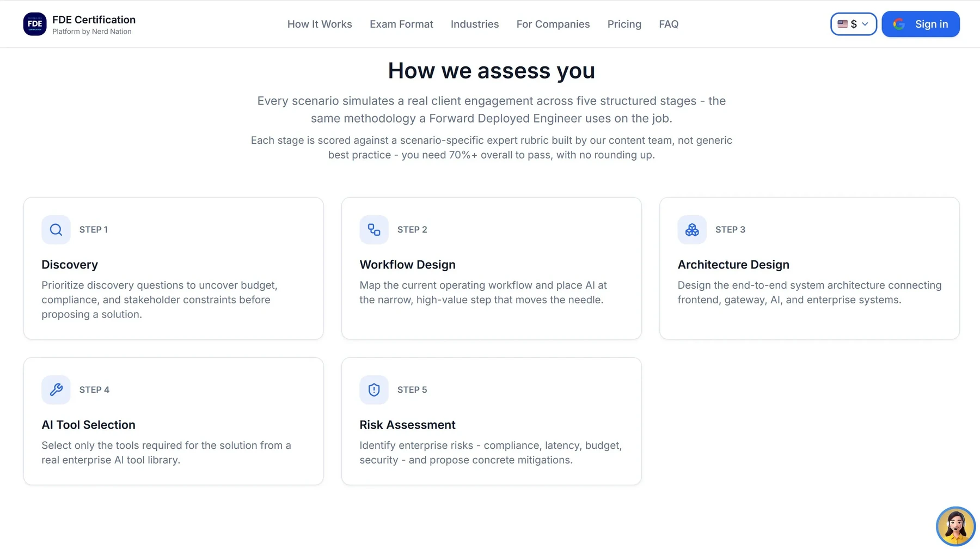Open the support assistant avatar chat
This screenshot has height=549, width=980.
[x=955, y=526]
